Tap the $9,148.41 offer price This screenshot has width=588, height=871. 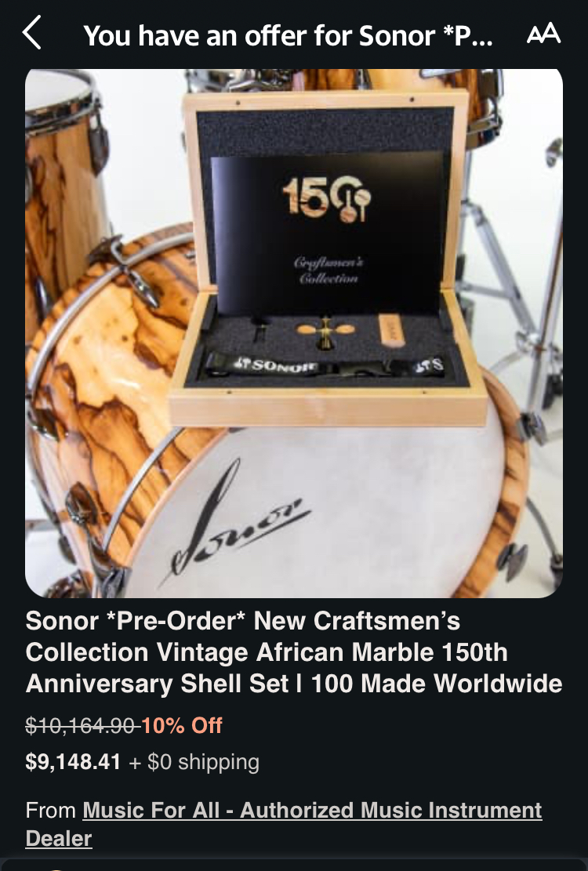(73, 761)
